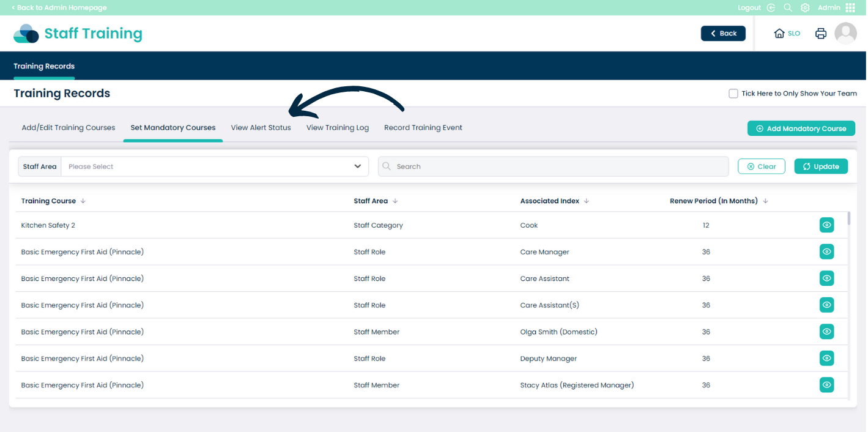This screenshot has height=432, width=868.
Task: Open View Training Log tab
Action: [338, 128]
